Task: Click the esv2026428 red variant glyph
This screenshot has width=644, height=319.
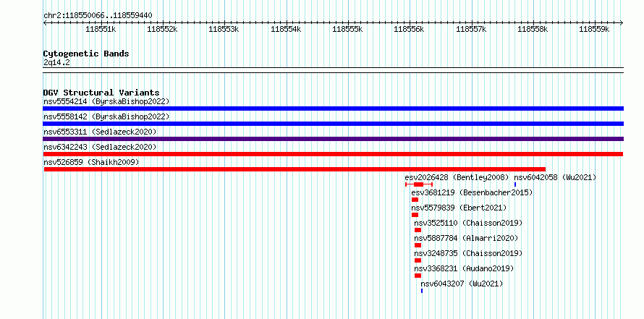Action: tap(419, 184)
